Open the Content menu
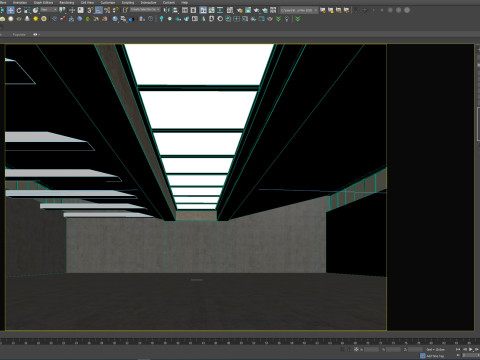Image resolution: width=480 pixels, height=360 pixels. [169, 3]
